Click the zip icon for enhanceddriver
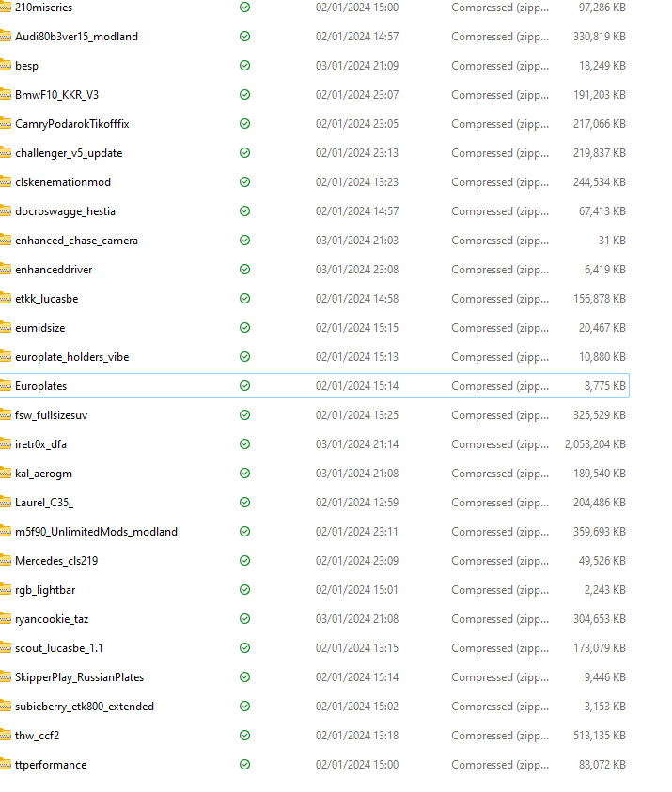Viewport: 672px width, 792px height. coord(5,270)
